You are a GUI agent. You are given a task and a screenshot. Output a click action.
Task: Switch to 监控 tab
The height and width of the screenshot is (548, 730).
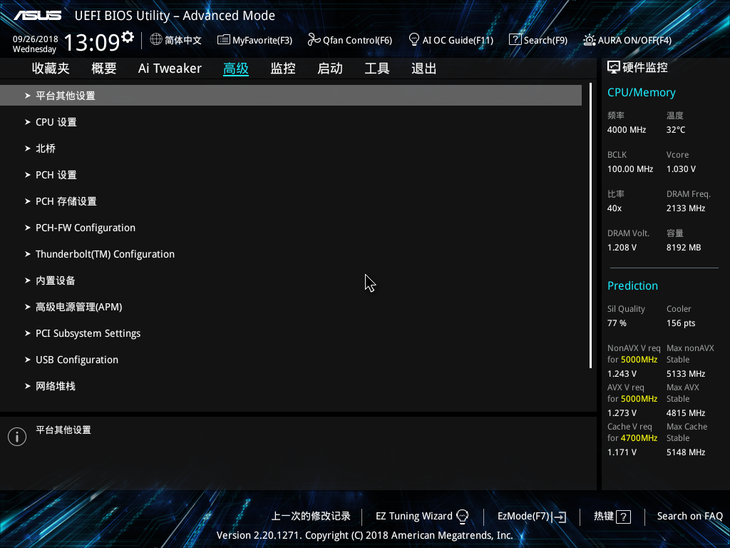[x=283, y=68]
